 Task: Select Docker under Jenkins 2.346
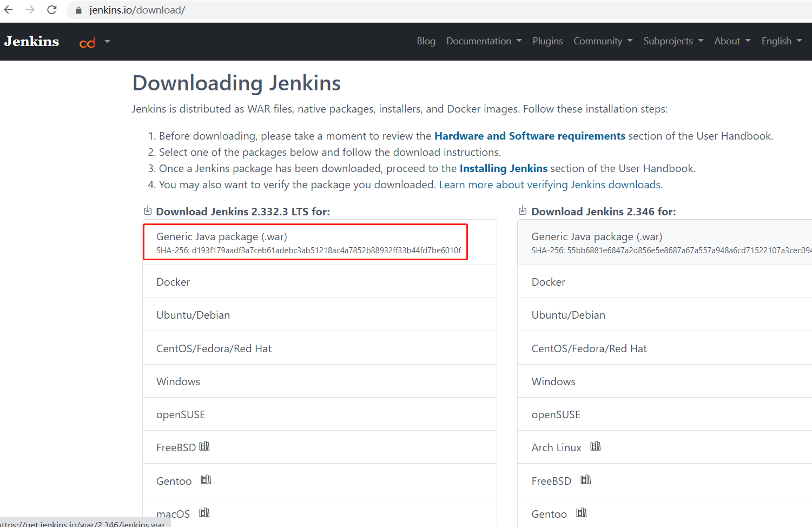click(665, 281)
